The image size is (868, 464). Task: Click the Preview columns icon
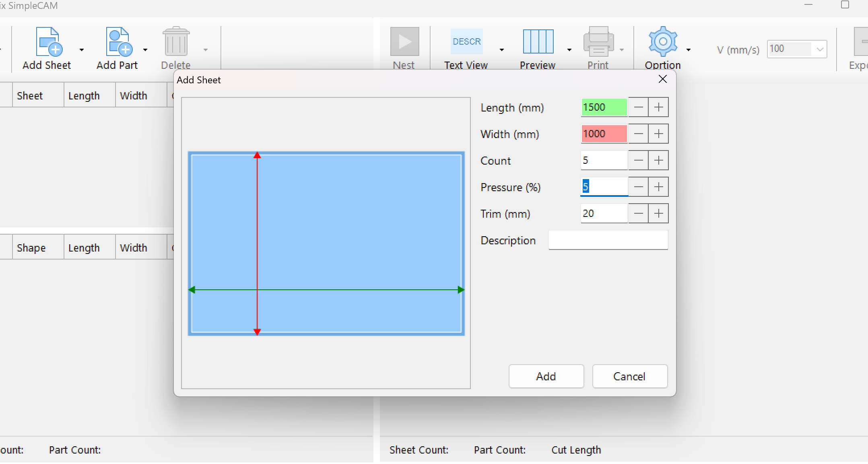click(x=538, y=42)
